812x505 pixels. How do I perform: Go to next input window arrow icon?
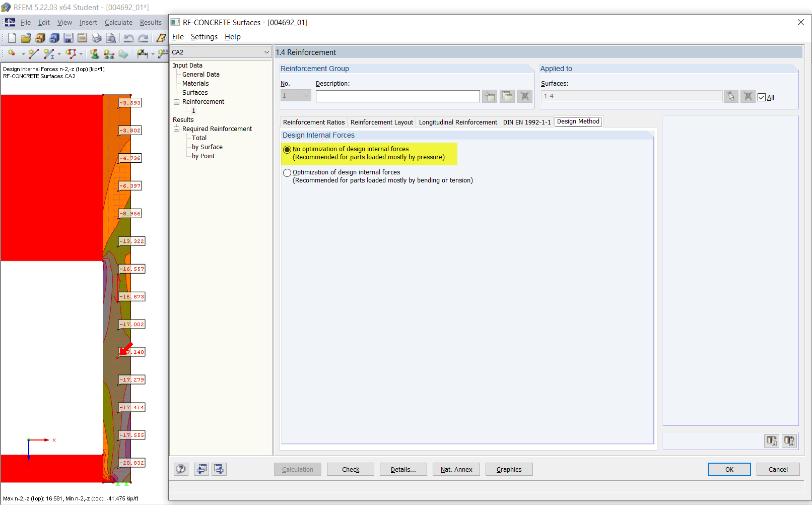(219, 469)
